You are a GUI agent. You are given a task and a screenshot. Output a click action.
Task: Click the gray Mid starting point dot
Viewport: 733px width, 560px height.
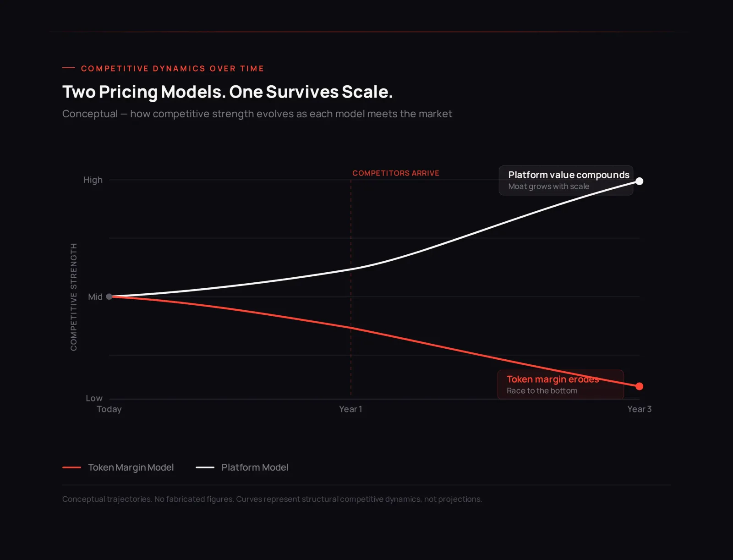pyautogui.click(x=109, y=296)
